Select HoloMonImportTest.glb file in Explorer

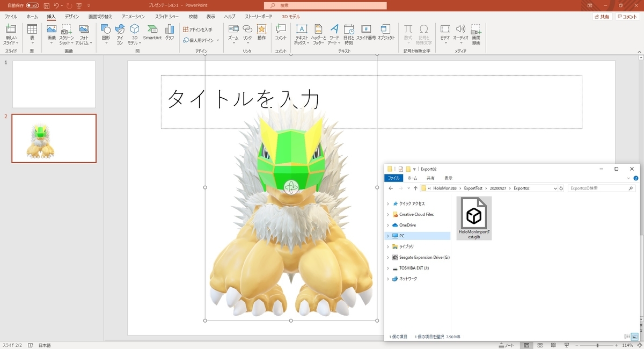point(473,219)
